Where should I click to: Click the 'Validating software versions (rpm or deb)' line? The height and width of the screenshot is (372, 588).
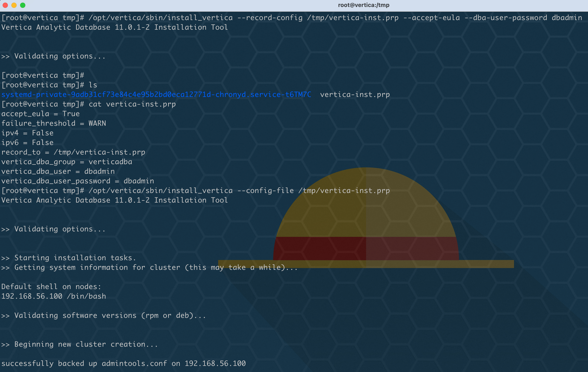point(104,316)
